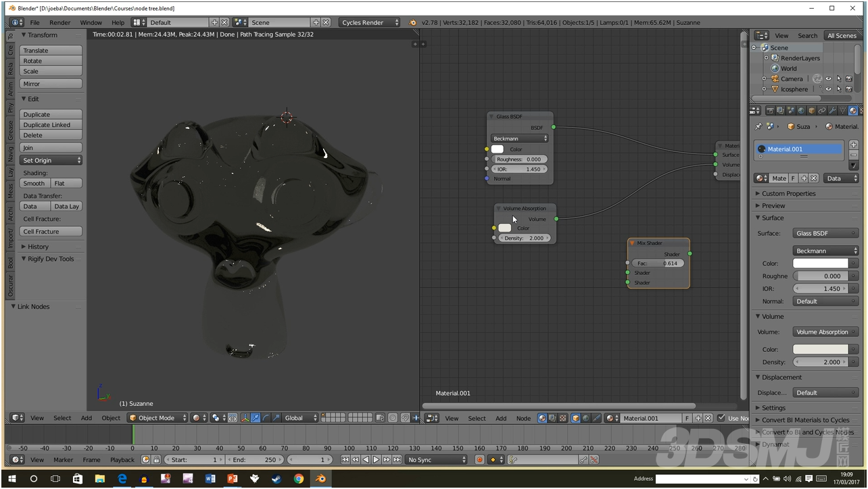The image size is (868, 489).
Task: Click auto keyframe record icon in timeline
Action: (480, 460)
